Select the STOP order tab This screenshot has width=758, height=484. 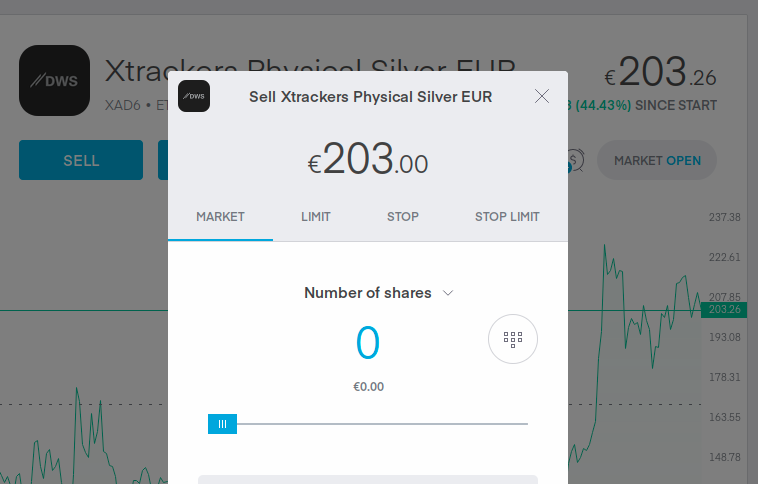coord(403,217)
